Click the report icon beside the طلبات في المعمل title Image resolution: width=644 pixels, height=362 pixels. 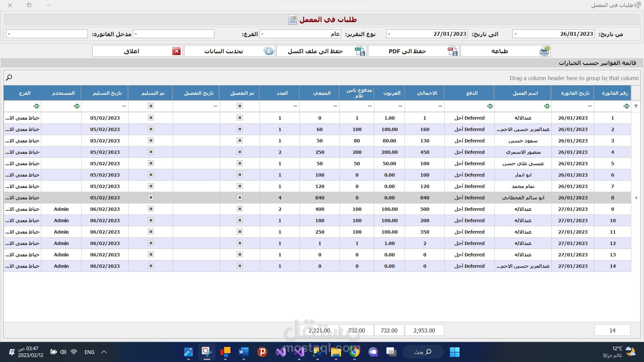pos(292,20)
